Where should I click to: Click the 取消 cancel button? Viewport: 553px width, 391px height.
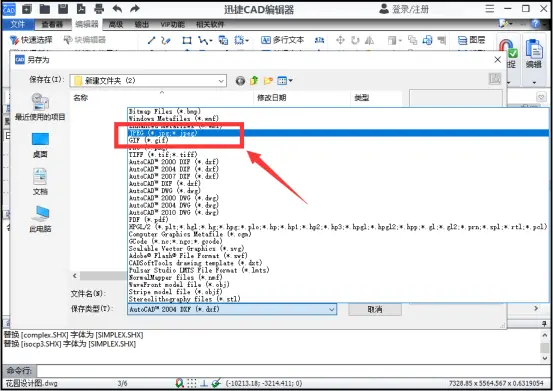tap(375, 310)
